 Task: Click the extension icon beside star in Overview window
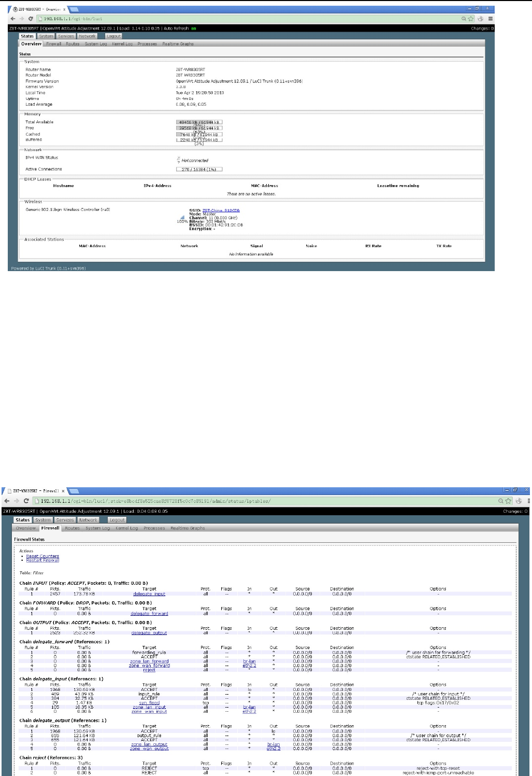481,19
